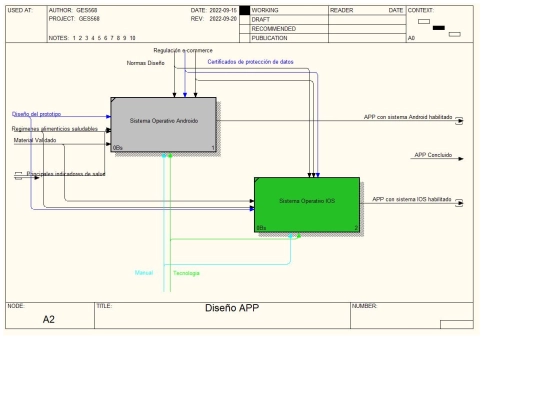Click the Regimenes alimenticios saludables label
The height and width of the screenshot is (405, 540).
tap(55, 129)
